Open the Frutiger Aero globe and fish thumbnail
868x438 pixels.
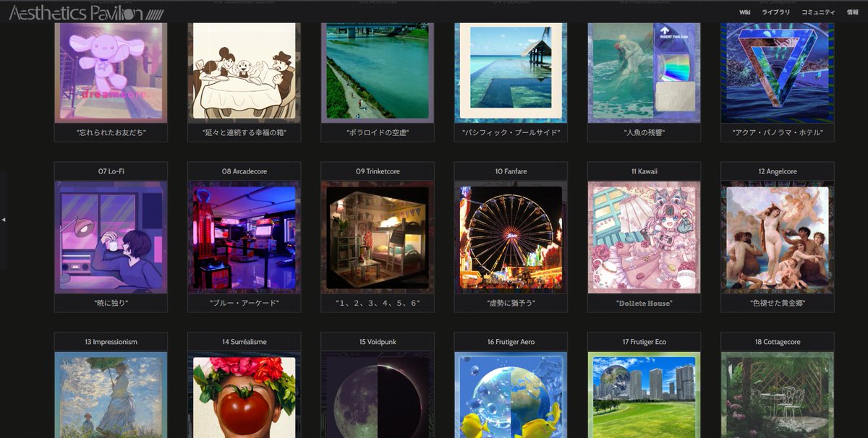511,395
